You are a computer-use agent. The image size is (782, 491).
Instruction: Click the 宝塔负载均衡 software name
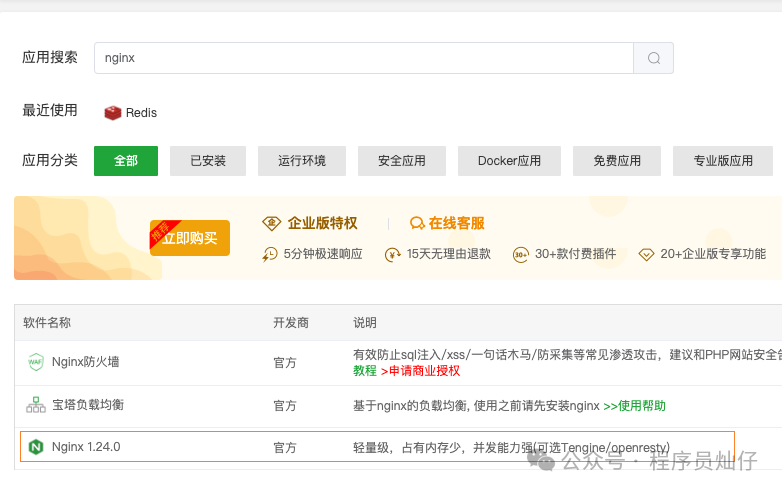pyautogui.click(x=88, y=405)
